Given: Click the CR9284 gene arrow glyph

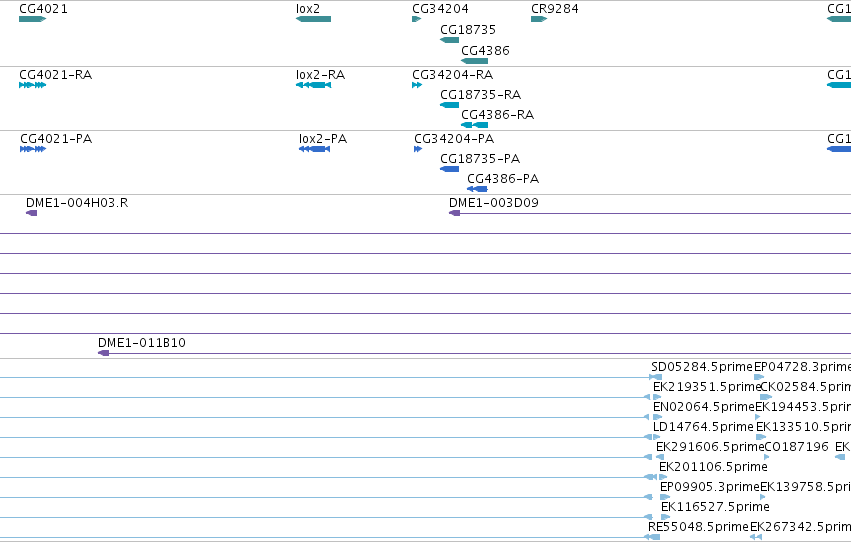Looking at the screenshot, I should click(539, 19).
